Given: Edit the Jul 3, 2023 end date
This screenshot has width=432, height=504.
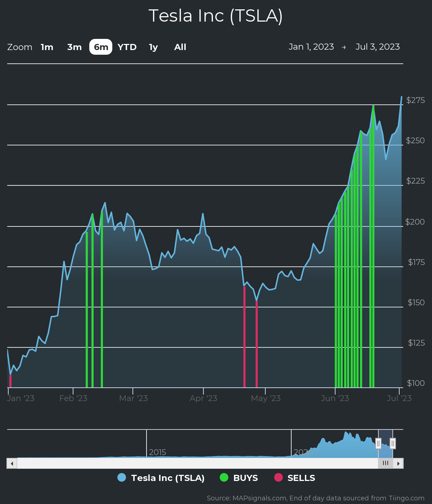Looking at the screenshot, I should tap(378, 47).
